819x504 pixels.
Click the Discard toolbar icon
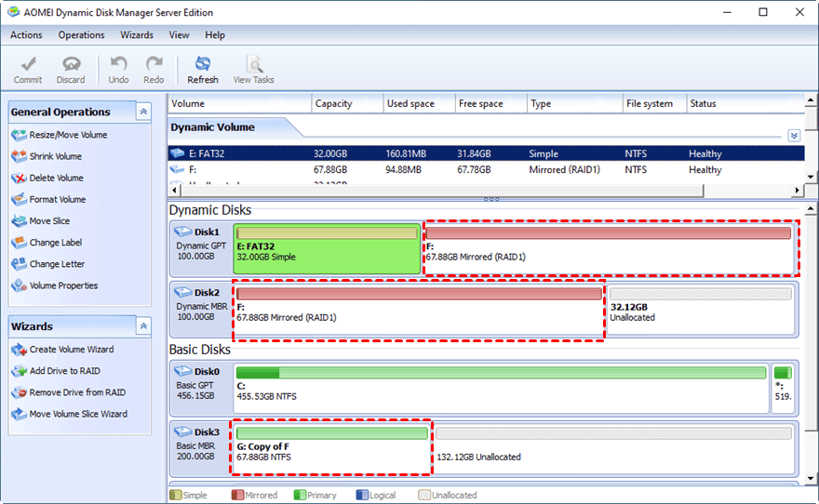click(x=71, y=64)
